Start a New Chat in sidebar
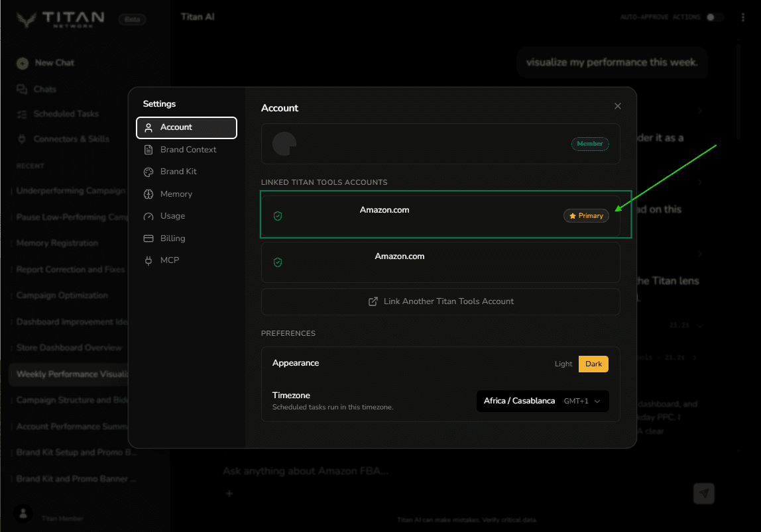 (54, 63)
